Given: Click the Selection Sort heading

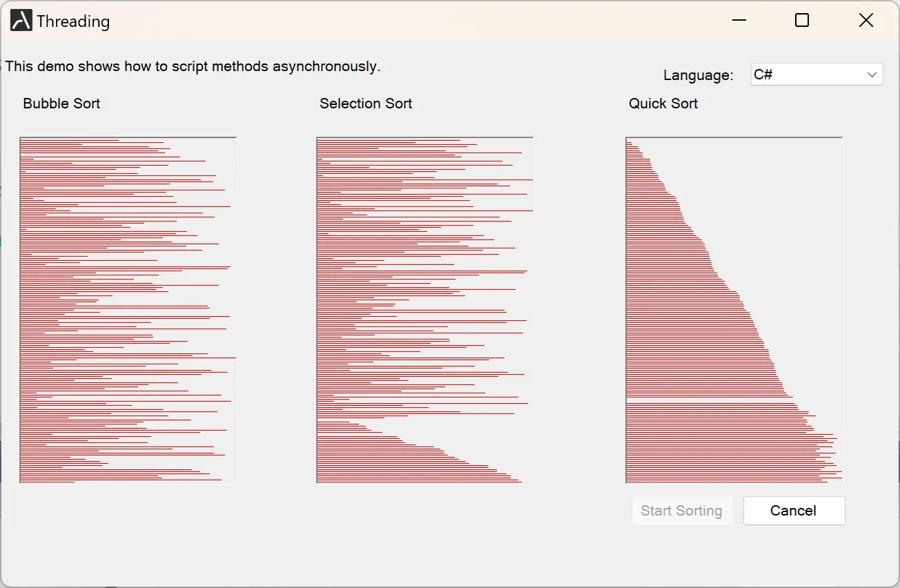Looking at the screenshot, I should [366, 104].
